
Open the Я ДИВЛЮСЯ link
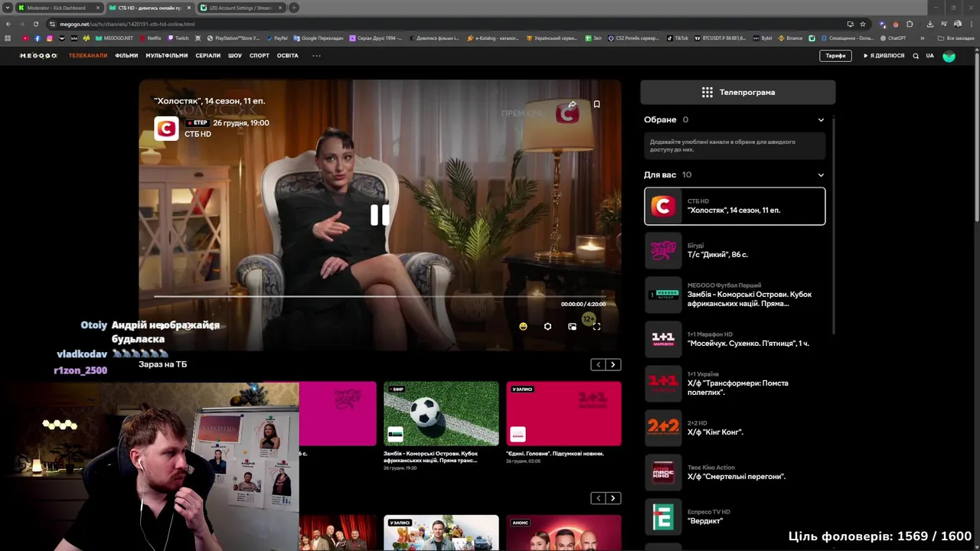coord(884,56)
